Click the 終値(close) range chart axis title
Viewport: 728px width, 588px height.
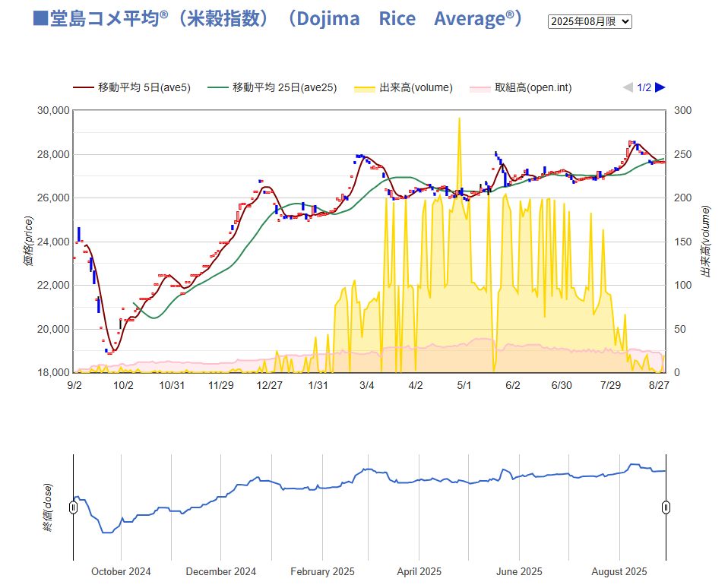click(x=47, y=507)
